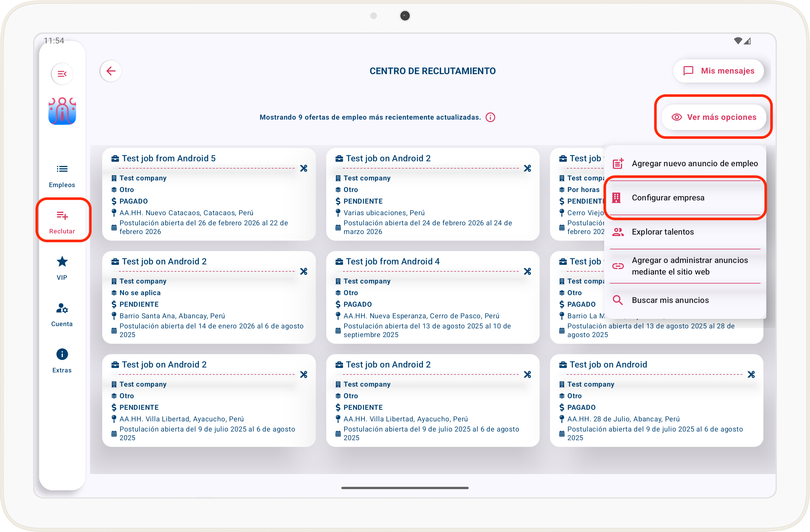Open Agregar o administrar anuncios mediante sitio web
This screenshot has height=532, width=810.
click(x=685, y=266)
